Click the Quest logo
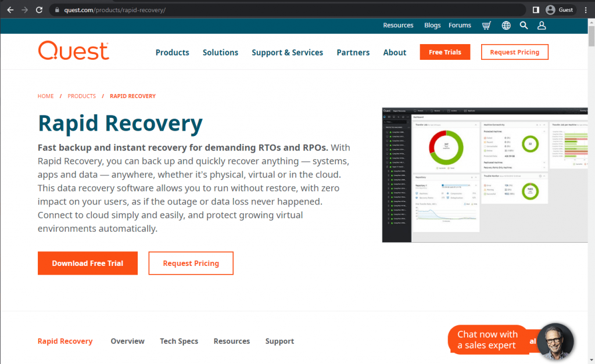The width and height of the screenshot is (595, 364). 74,51
